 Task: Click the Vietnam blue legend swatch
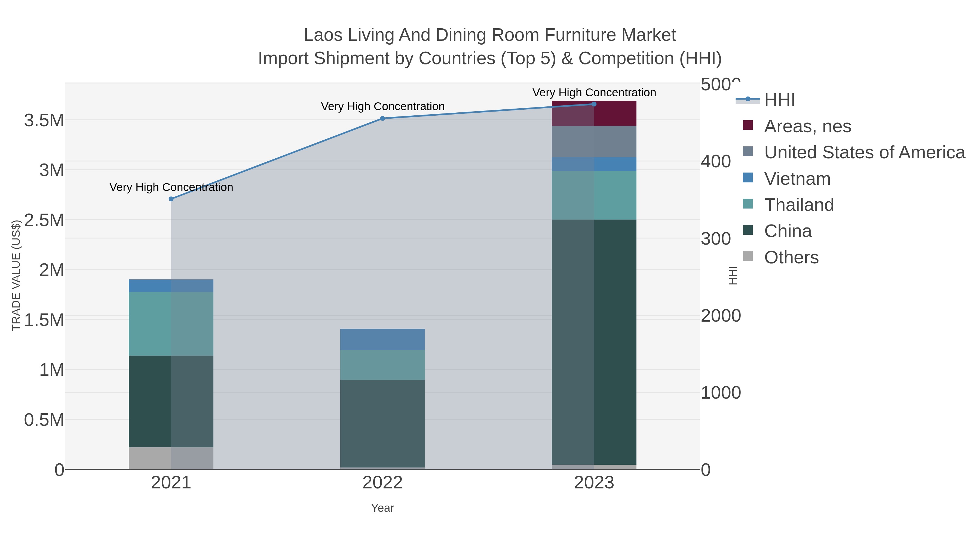point(748,178)
